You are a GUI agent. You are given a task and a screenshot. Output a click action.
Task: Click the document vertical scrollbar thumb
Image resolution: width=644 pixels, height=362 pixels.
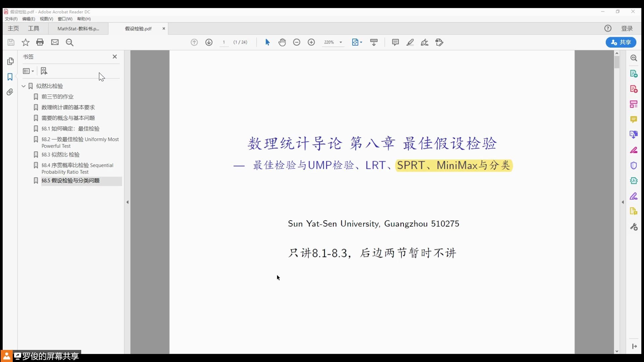pos(617,62)
